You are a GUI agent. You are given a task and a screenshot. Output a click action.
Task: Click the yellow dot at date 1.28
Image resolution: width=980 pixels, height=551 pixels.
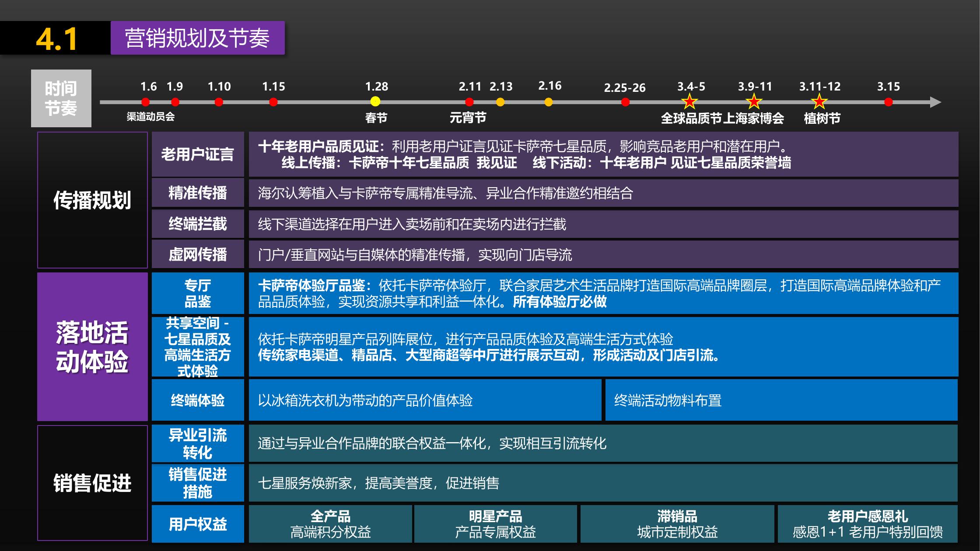tap(375, 102)
